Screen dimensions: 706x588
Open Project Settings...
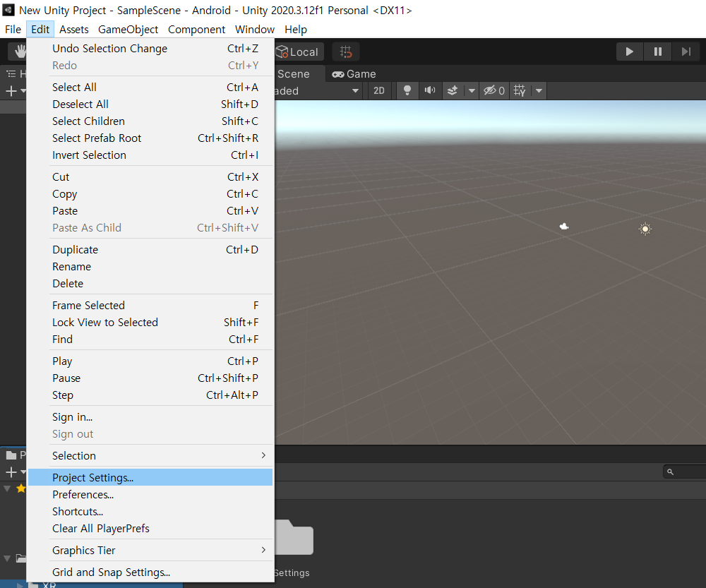(x=150, y=478)
